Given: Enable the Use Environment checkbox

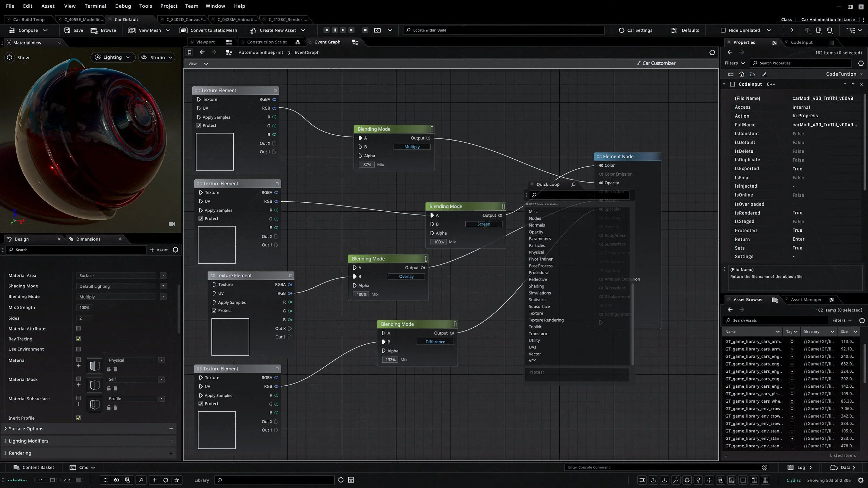Looking at the screenshot, I should tap(78, 349).
